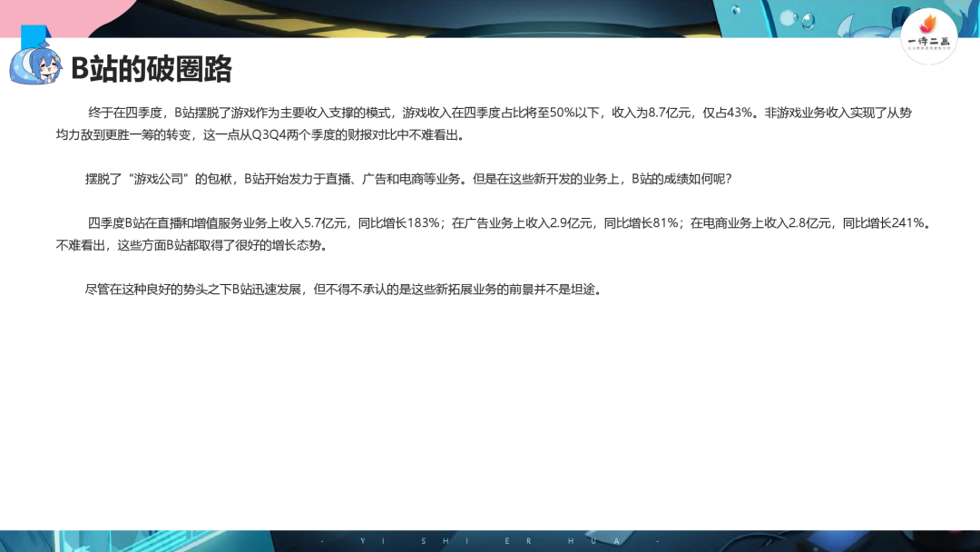Image resolution: width=980 pixels, height=552 pixels.
Task: Click the blue-haired mascot icon beside the title
Action: click(x=35, y=65)
